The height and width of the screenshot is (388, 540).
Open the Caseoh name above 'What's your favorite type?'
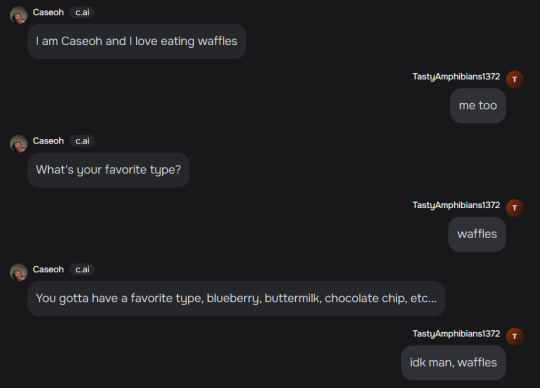(x=48, y=141)
